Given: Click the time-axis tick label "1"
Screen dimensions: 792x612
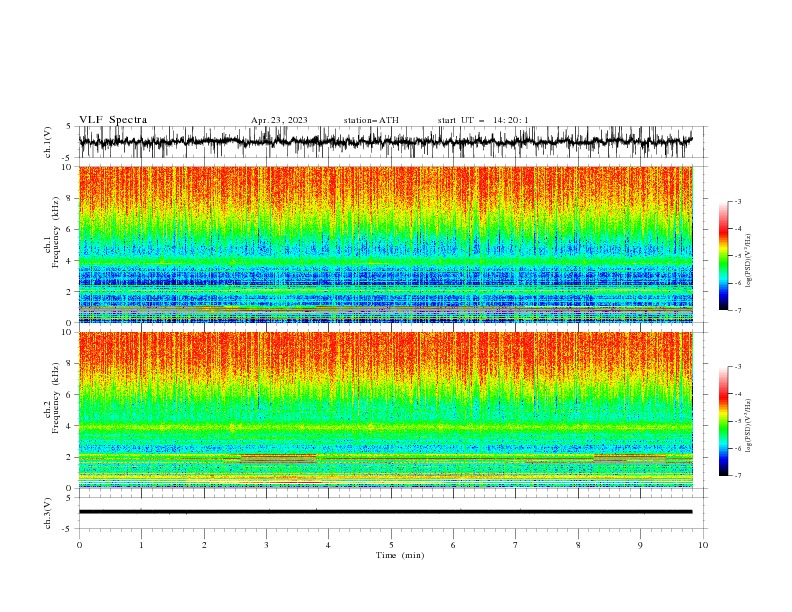Looking at the screenshot, I should click(x=141, y=545).
